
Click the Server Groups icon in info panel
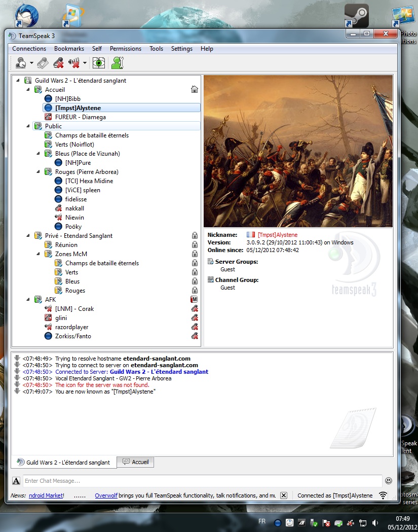[x=210, y=262]
